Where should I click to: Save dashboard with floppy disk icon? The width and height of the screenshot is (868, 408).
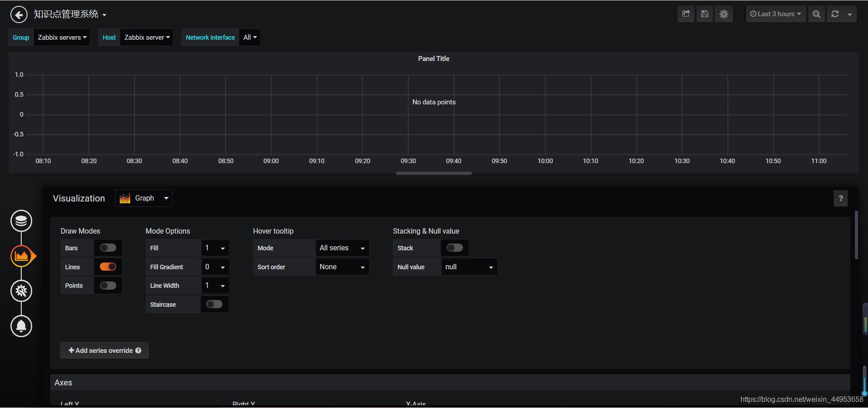click(x=704, y=14)
